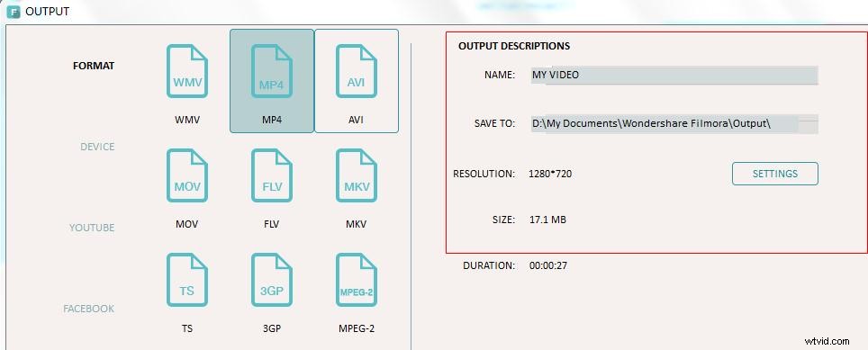This screenshot has width=868, height=350.
Task: Choose the MKV format icon
Action: (x=357, y=175)
